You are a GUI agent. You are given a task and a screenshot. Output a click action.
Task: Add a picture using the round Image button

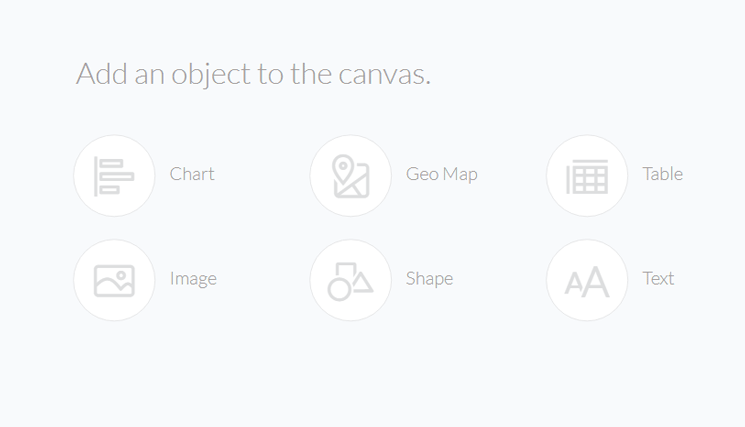pos(114,280)
